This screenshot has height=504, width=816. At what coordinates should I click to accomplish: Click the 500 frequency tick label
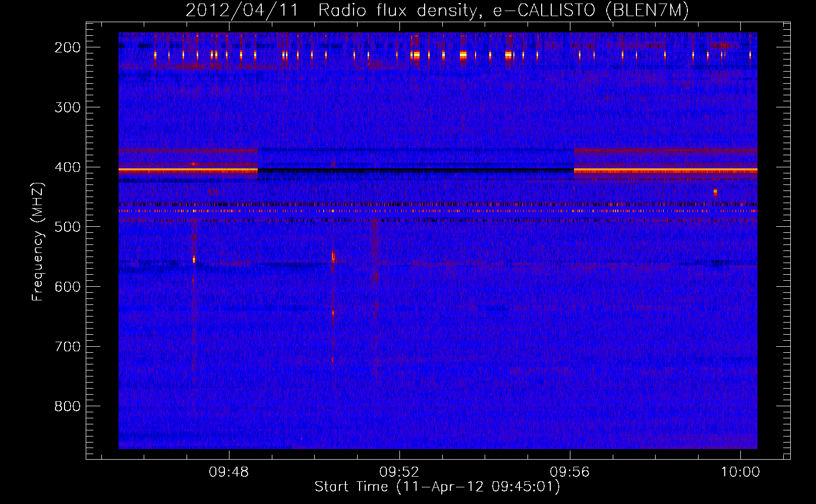pyautogui.click(x=68, y=227)
